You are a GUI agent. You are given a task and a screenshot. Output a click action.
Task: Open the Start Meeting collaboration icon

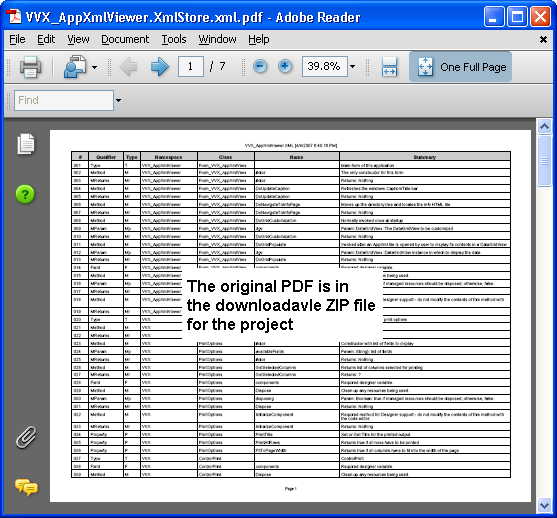coord(75,66)
